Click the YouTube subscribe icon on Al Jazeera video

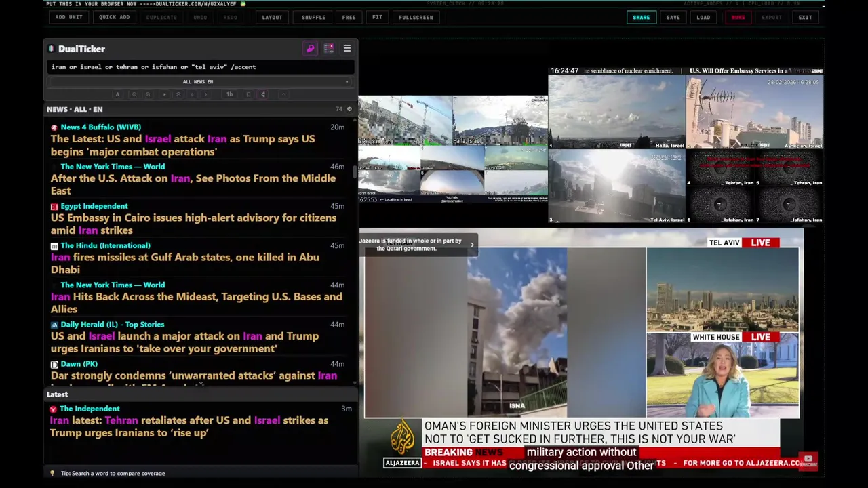coord(808,460)
